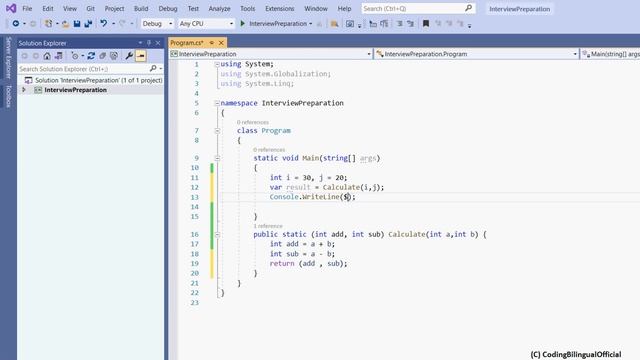
Task: Collapse the Main method outlining region
Action: (217, 158)
